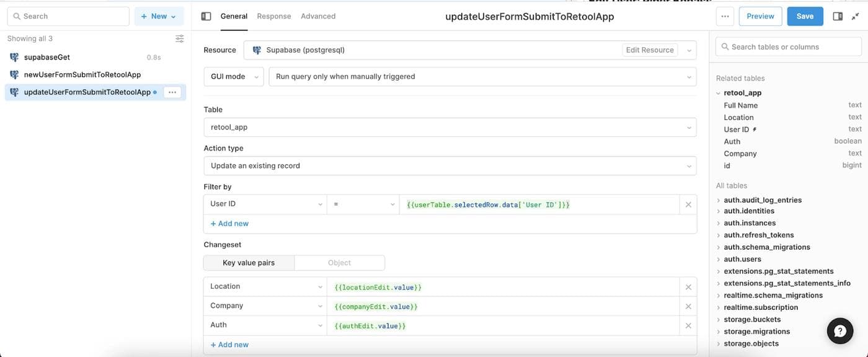868x357 pixels.
Task: Toggle the left sidebar panel icon
Action: (x=206, y=16)
